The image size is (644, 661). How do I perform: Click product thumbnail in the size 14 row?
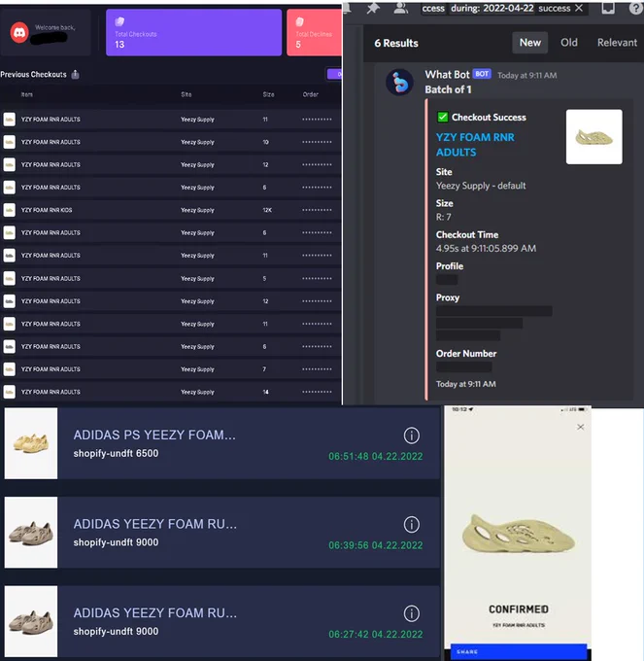(10, 392)
